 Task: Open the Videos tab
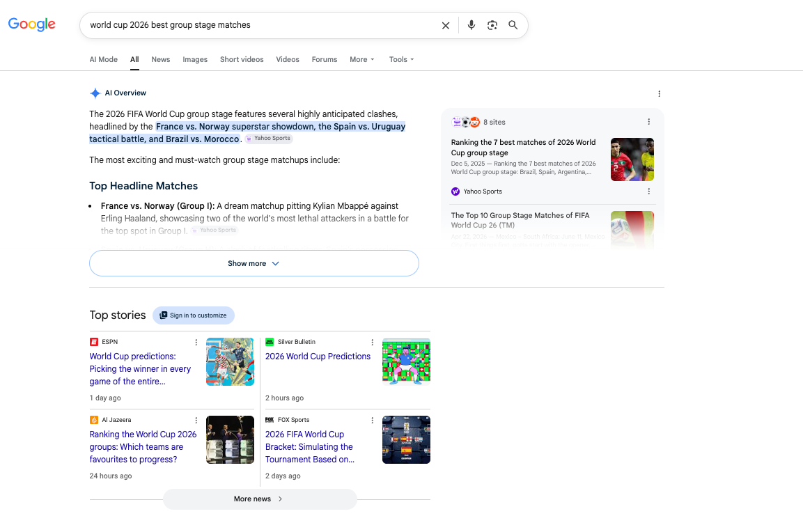coord(288,59)
